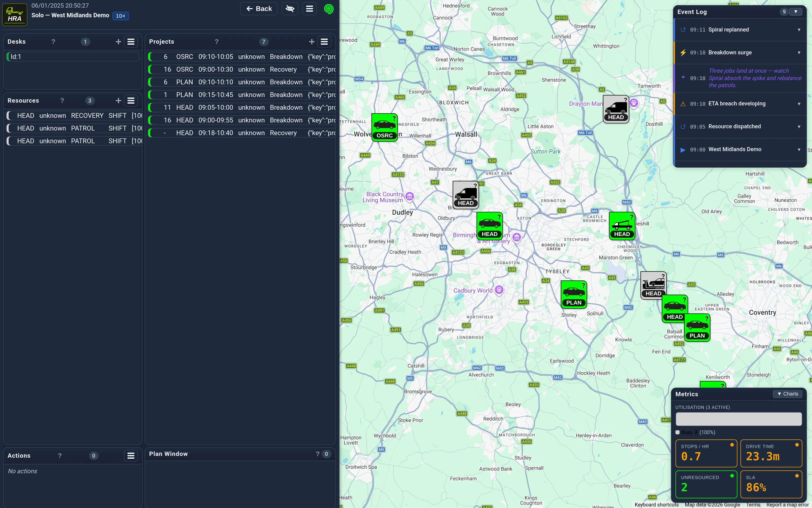This screenshot has width=812, height=508.
Task: Add a new project with plus icon
Action: coord(311,42)
